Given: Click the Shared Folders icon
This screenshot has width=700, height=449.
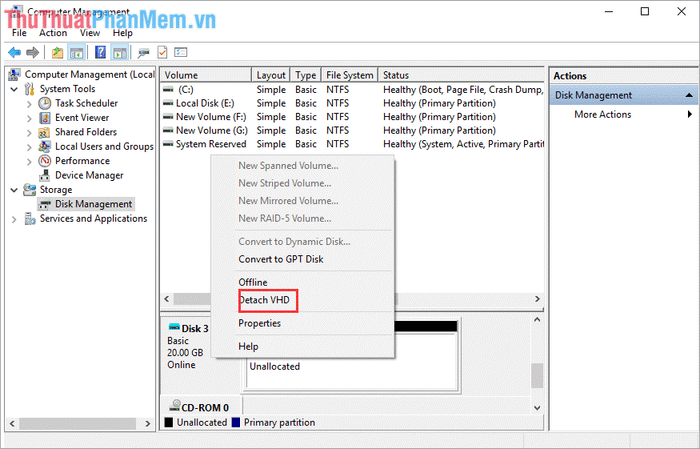Looking at the screenshot, I should pyautogui.click(x=44, y=133).
